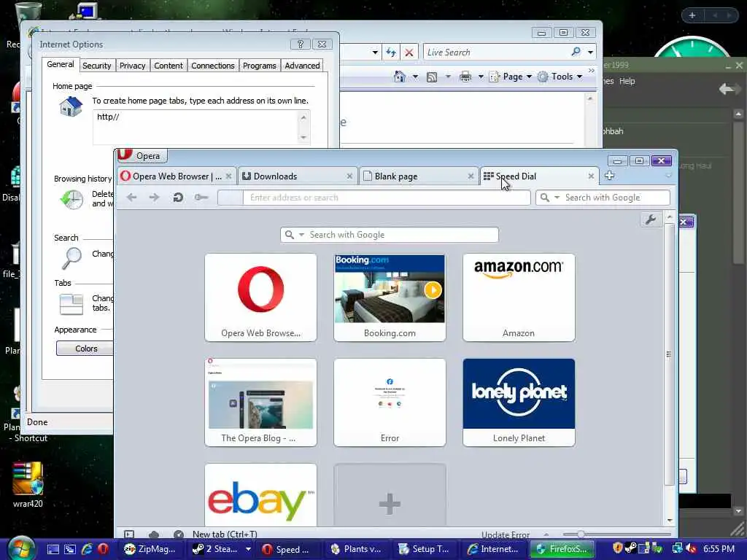Click the Opera back navigation arrow

coord(132,197)
